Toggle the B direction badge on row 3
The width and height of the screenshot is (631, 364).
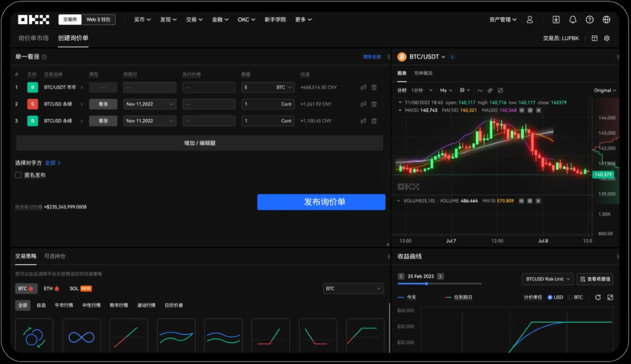(33, 121)
